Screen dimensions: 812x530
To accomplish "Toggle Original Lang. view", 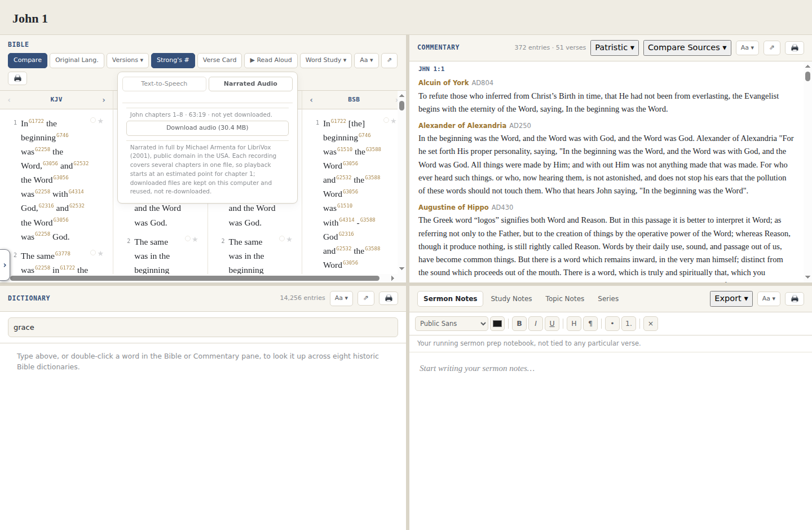I will click(x=77, y=60).
